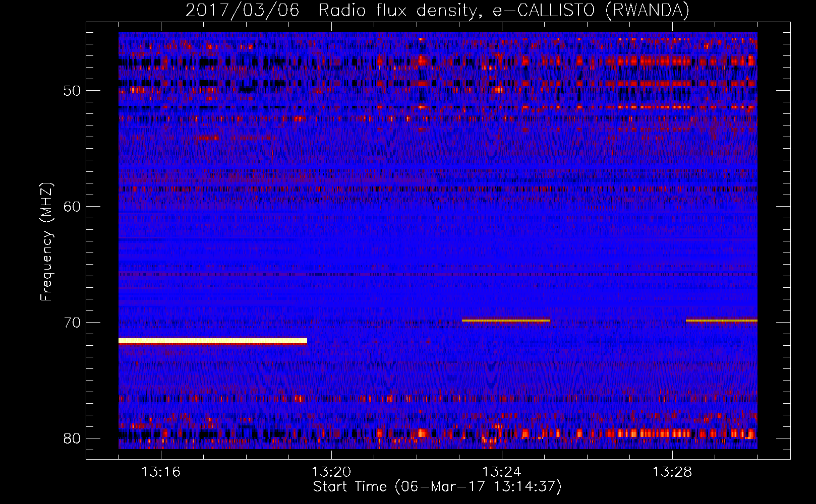Click the plot title 'Radio flux density, e-CALLISTO (RWANDA)'
The image size is (816, 504).
[503, 10]
